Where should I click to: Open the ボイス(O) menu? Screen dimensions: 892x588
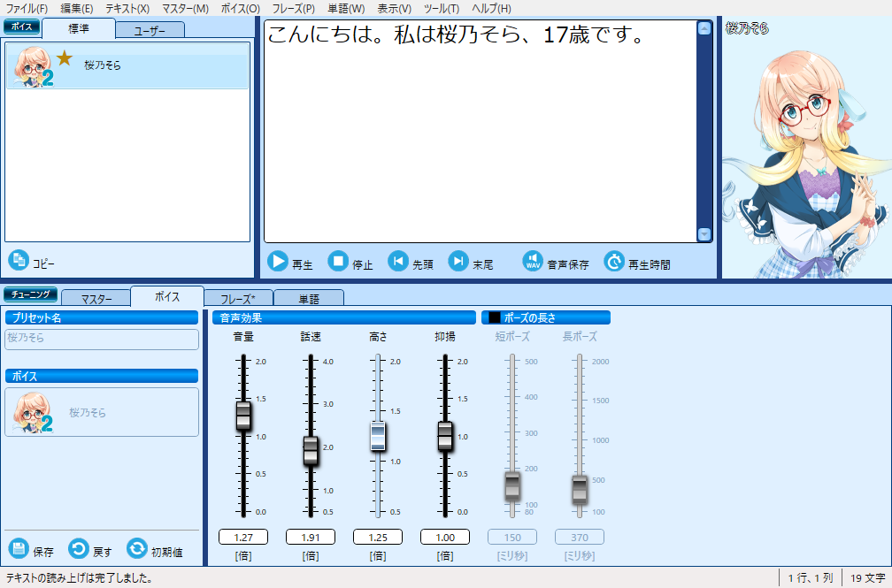[x=240, y=9]
